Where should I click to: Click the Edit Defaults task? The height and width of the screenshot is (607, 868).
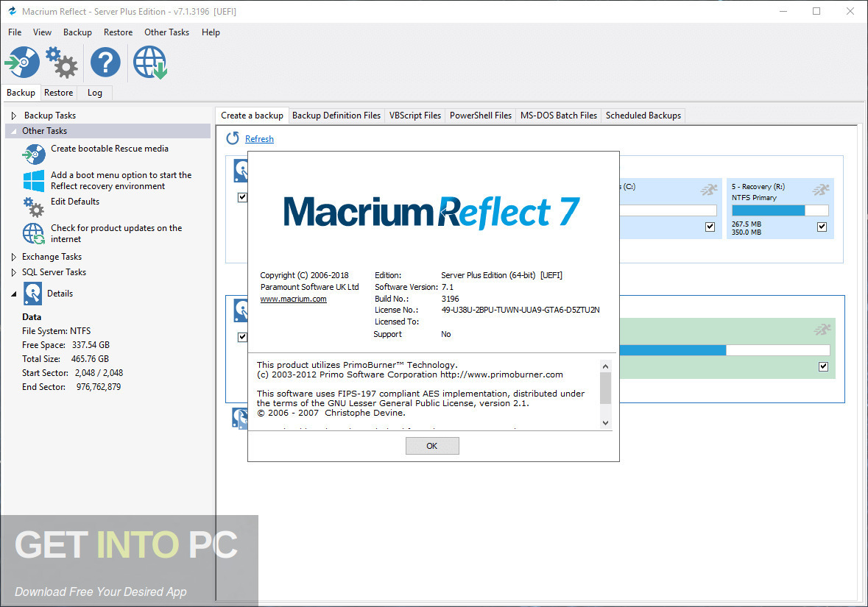[75, 202]
